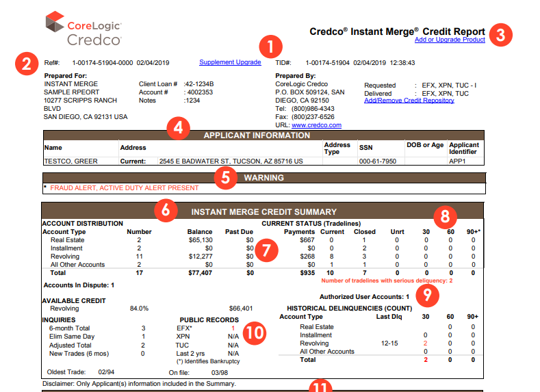Image resolution: width=540 pixels, height=392 pixels.
Task: Click the Last Dlq column header
Action: coord(389,317)
